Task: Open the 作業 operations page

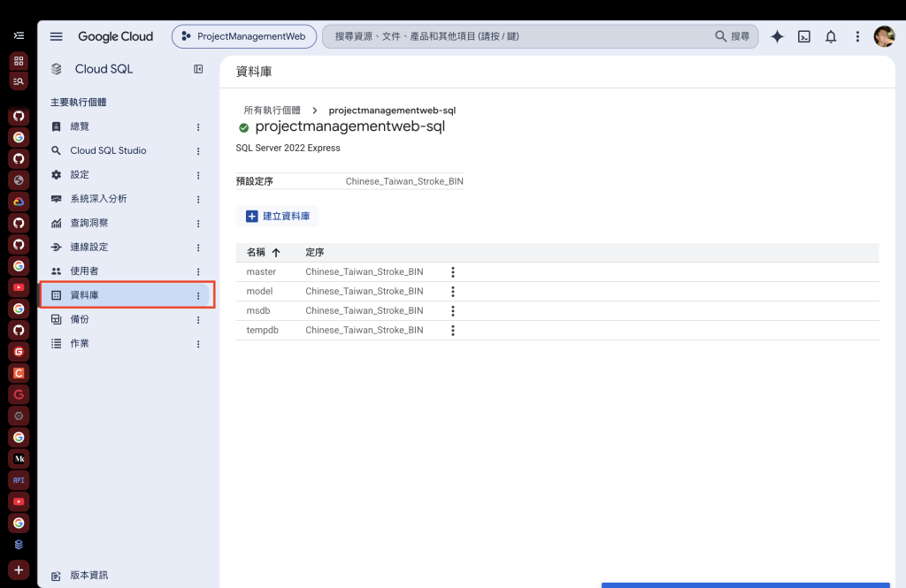Action: click(80, 343)
